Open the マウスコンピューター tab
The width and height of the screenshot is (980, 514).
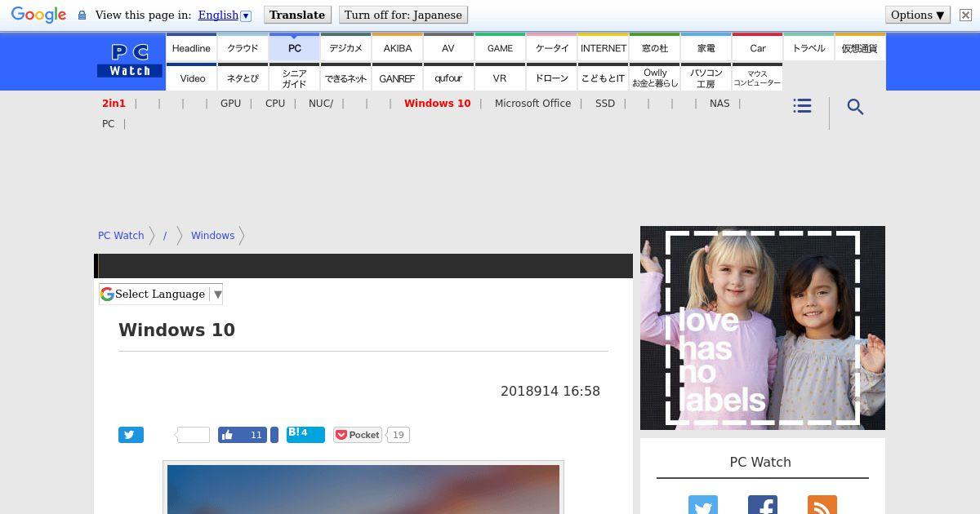pos(757,78)
